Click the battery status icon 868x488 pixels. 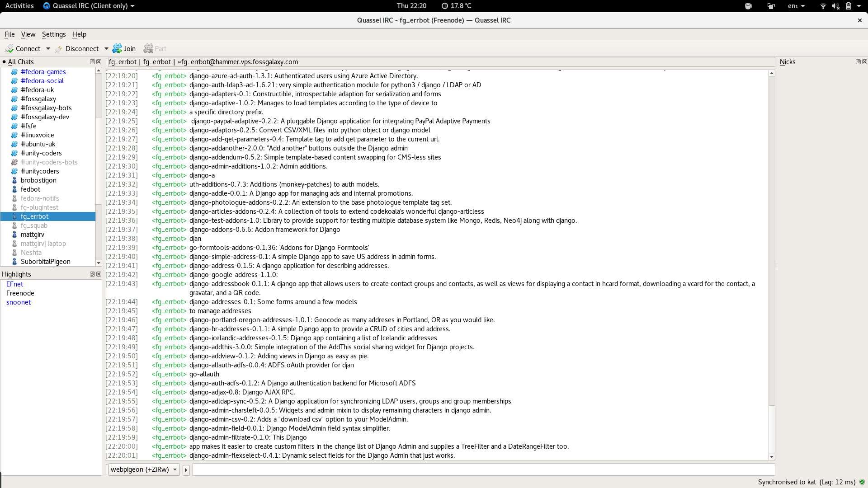click(x=849, y=6)
